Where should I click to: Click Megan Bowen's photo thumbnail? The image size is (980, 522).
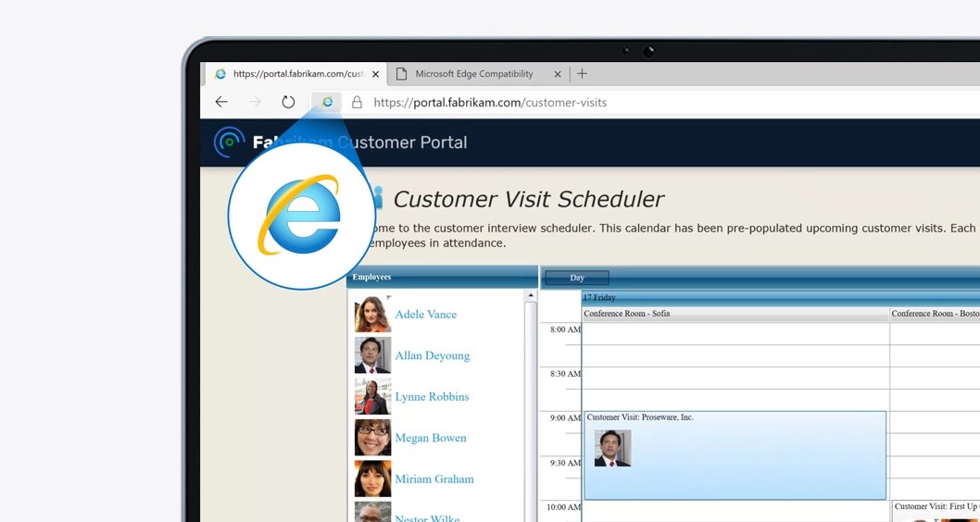tap(372, 438)
